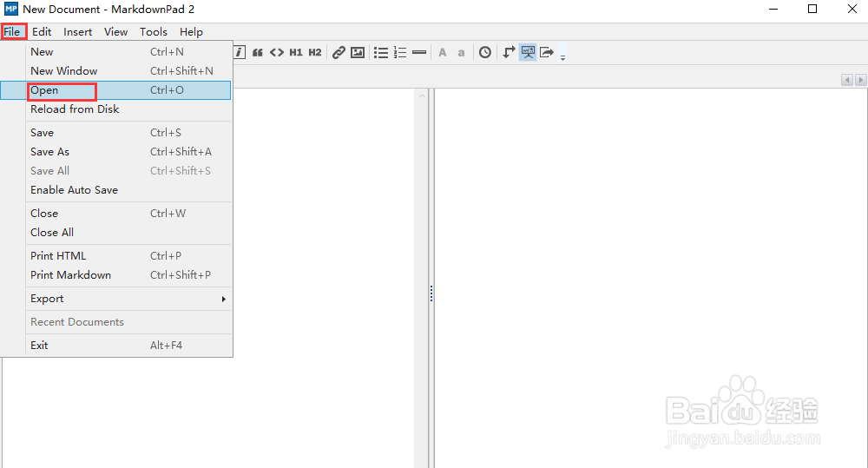
Task: Click the Save All menu entry
Action: click(x=115, y=170)
